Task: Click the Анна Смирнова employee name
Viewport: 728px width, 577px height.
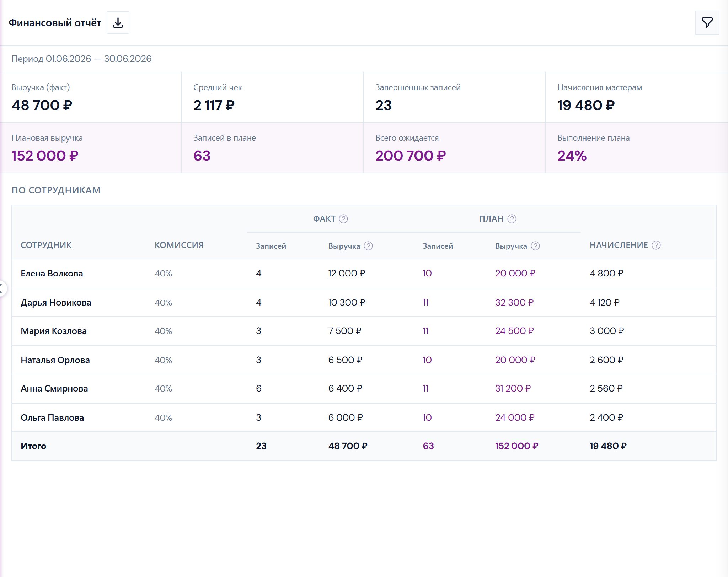Action: pos(54,388)
